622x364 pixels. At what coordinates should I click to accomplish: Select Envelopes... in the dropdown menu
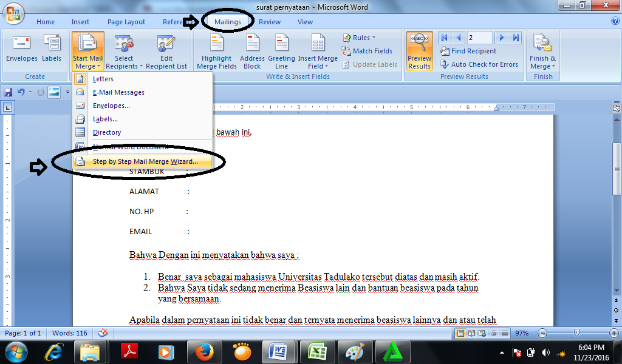143,106
